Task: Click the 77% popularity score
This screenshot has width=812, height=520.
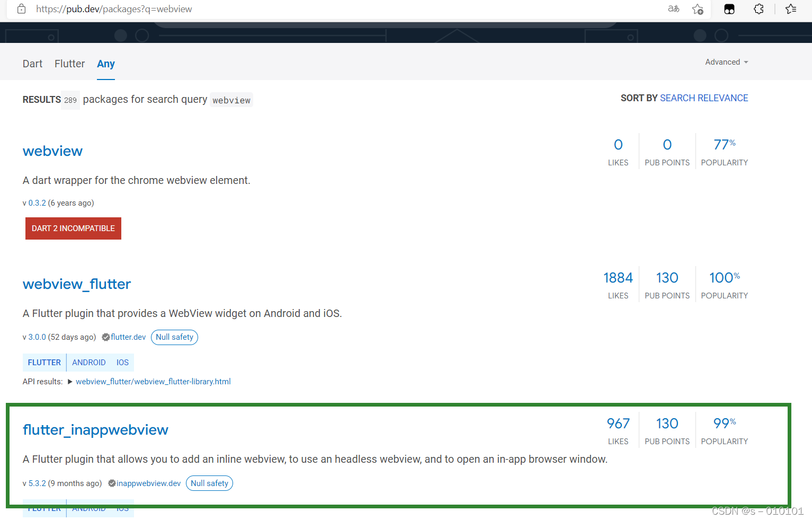Action: [725, 145]
